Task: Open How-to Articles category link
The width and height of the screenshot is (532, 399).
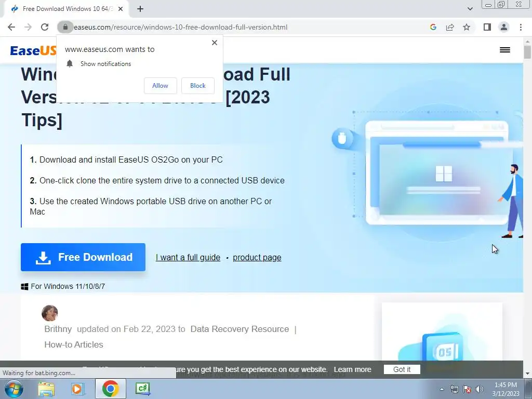Action: pyautogui.click(x=74, y=344)
